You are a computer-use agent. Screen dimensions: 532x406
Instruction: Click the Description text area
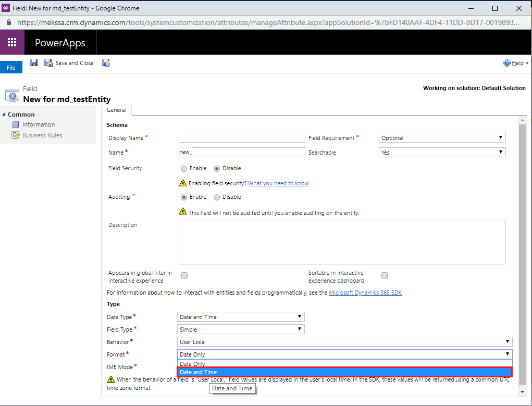[342, 243]
